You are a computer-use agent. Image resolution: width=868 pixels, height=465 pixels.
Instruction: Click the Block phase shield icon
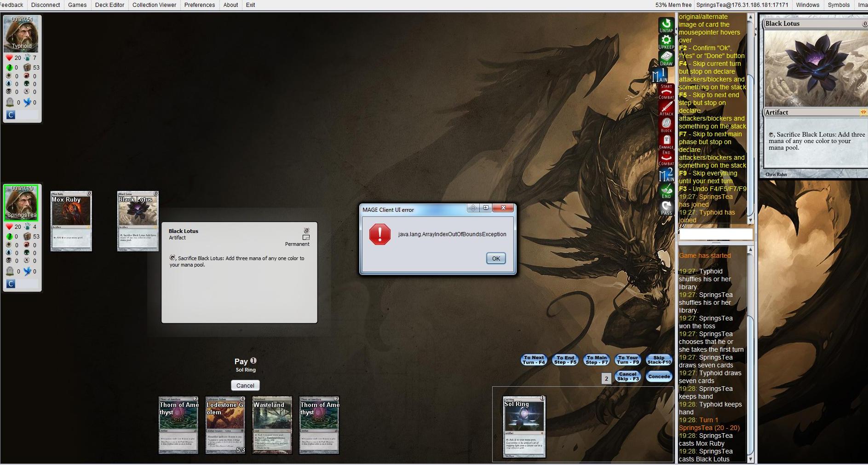666,125
